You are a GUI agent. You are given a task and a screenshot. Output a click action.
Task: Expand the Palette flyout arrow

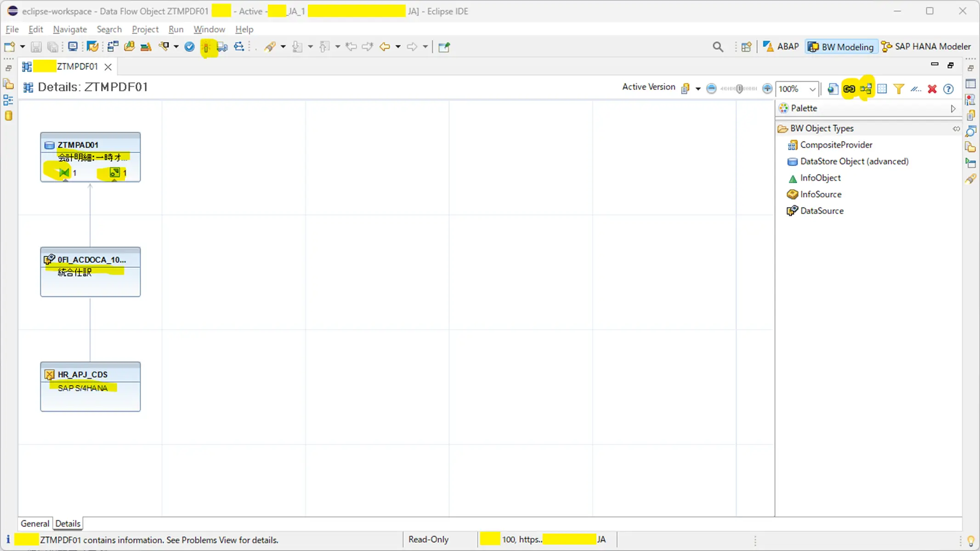953,109
